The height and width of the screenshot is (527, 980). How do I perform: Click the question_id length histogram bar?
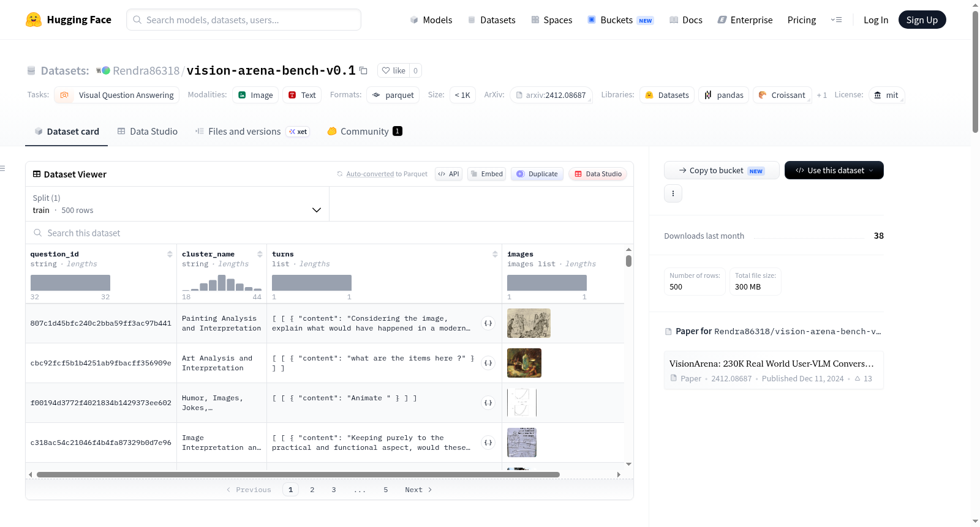point(70,283)
